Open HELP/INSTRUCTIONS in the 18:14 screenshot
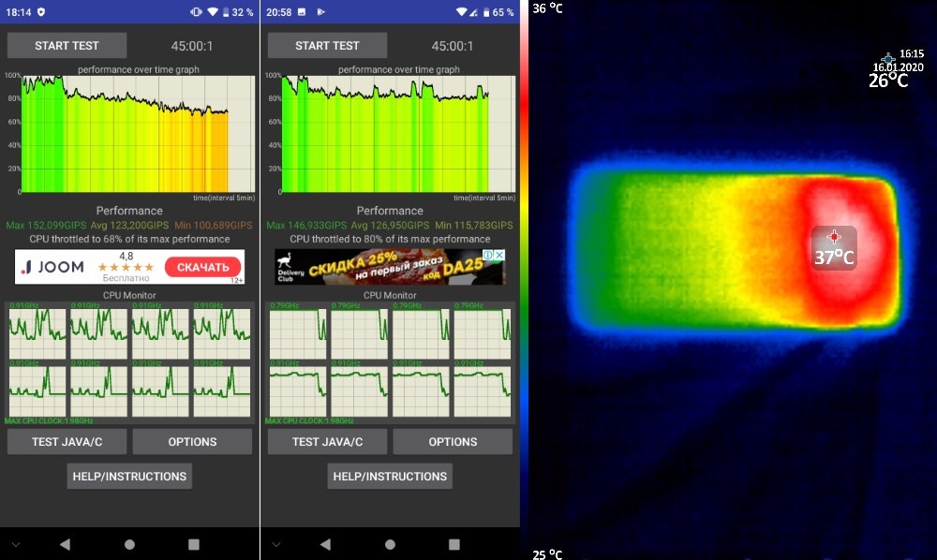Viewport: 937px width, 560px height. tap(129, 476)
